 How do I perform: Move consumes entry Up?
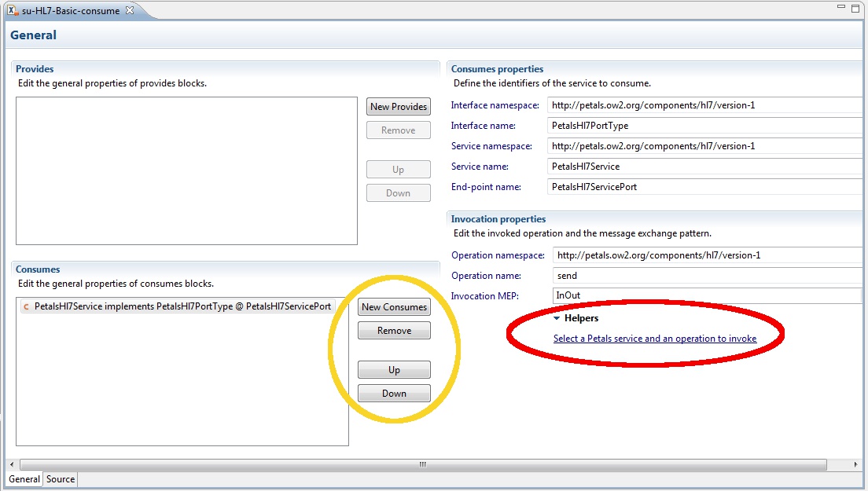pyautogui.click(x=394, y=370)
